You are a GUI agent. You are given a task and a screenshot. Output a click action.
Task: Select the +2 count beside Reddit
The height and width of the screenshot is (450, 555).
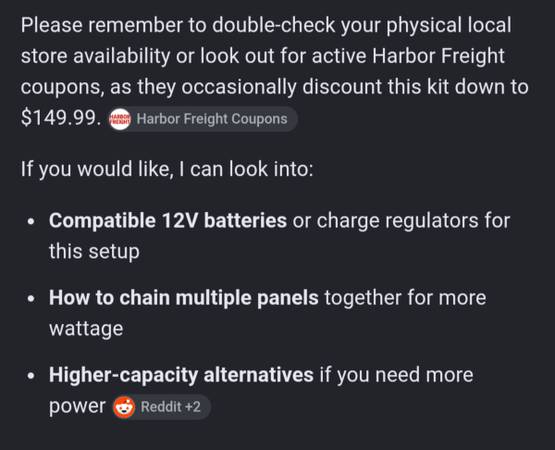(193, 407)
